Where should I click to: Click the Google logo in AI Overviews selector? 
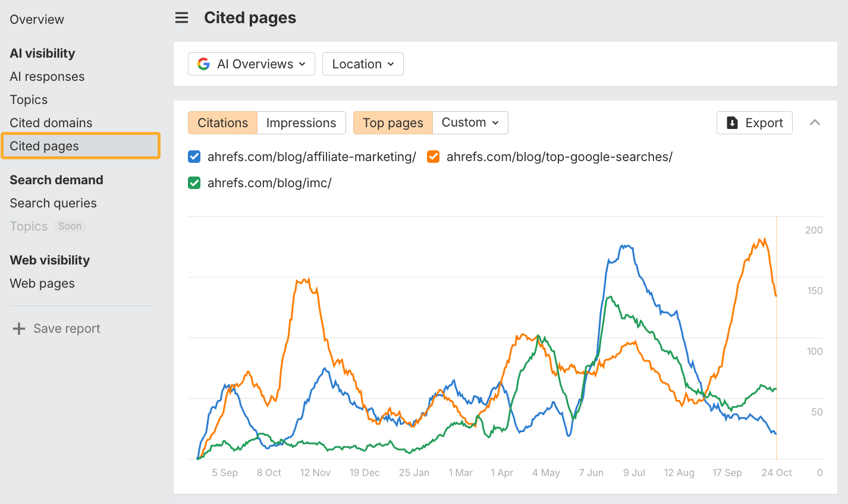(203, 64)
